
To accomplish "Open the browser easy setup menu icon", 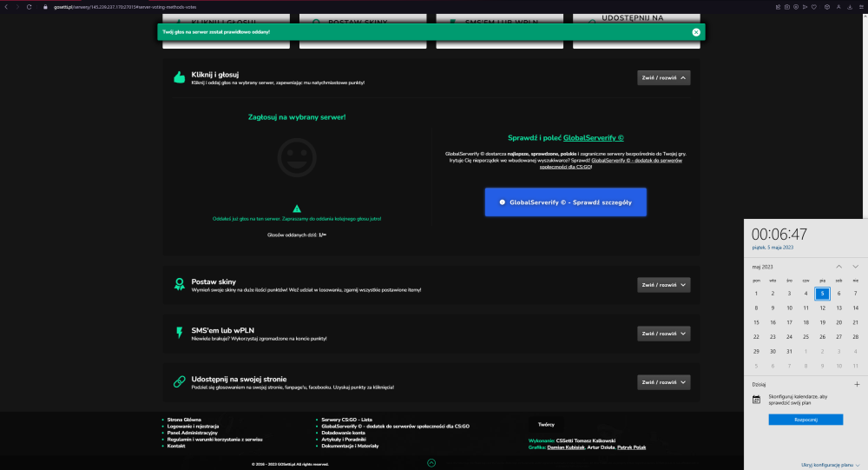I will (861, 7).
